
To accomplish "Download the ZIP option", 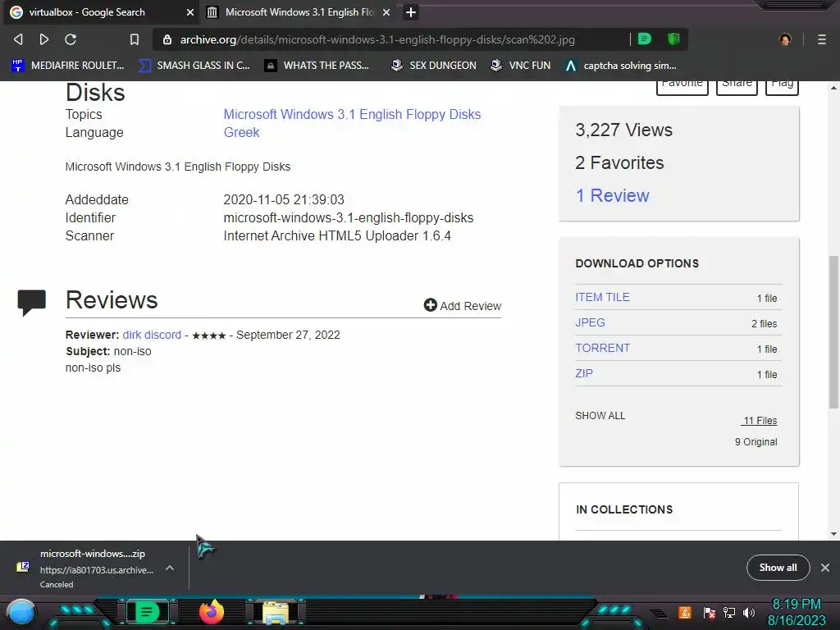I will pos(584,373).
